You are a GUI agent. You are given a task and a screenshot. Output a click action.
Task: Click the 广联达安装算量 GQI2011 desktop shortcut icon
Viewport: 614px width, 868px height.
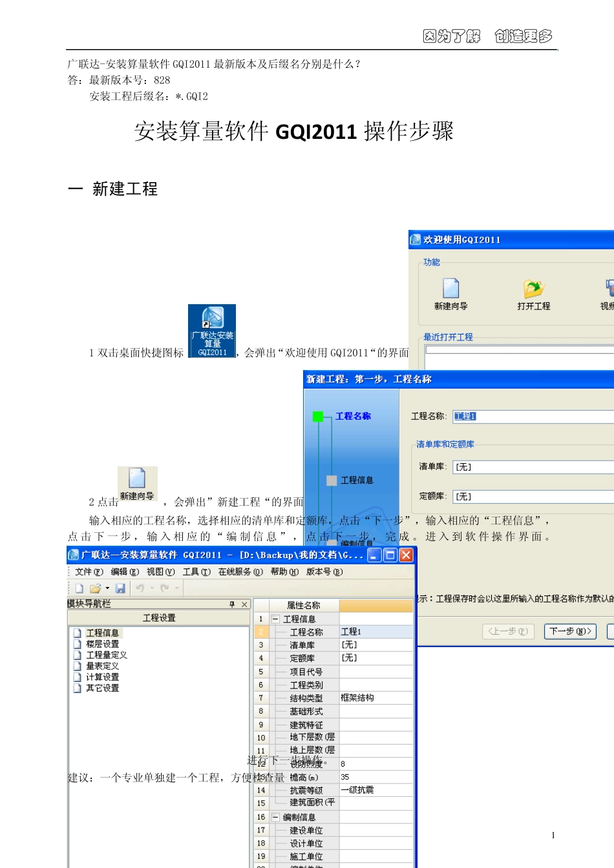coord(212,331)
